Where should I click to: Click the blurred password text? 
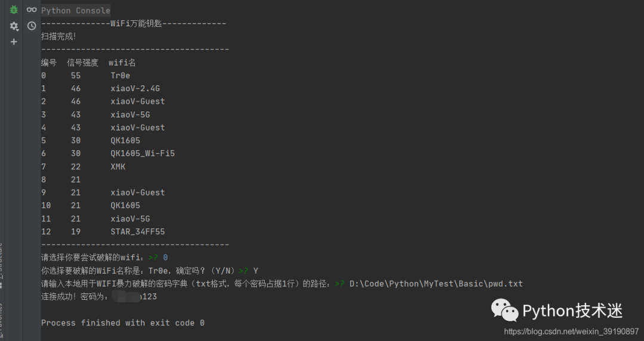pos(126,296)
